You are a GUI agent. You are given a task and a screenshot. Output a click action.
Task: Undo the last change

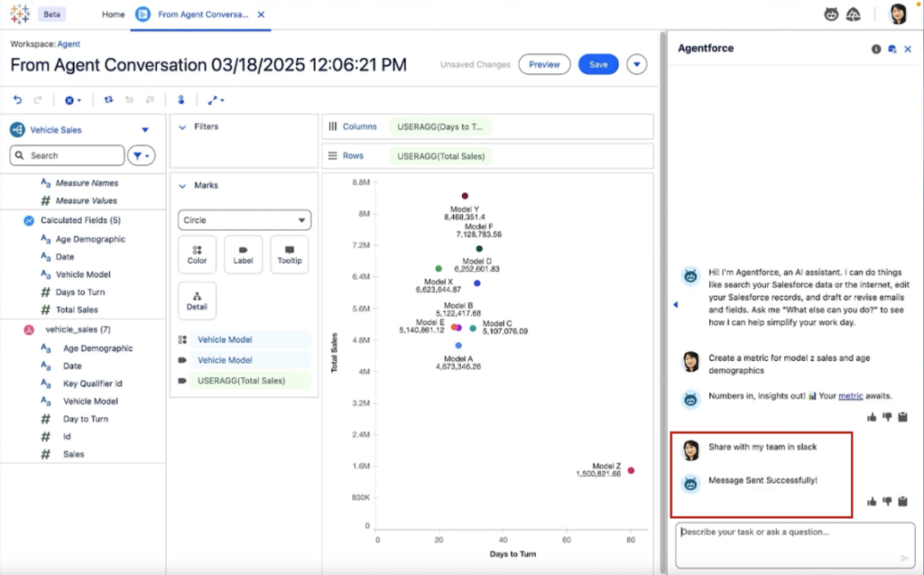click(x=18, y=100)
